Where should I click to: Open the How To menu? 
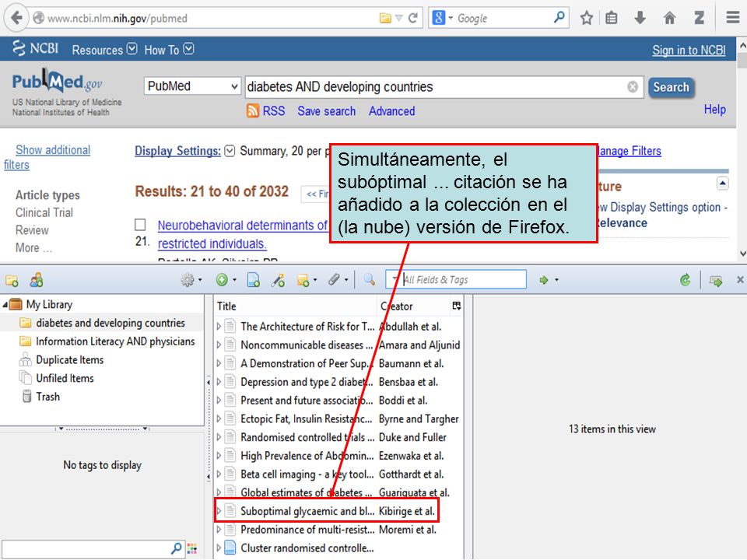(169, 50)
